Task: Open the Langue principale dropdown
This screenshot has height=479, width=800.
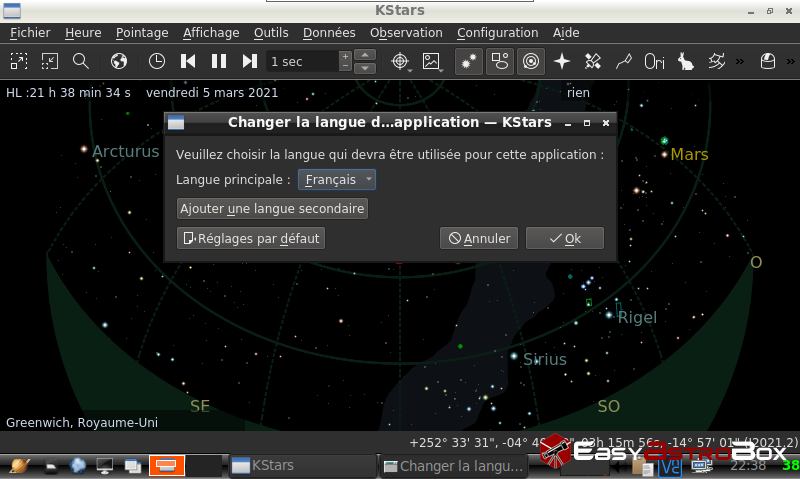Action: pos(337,180)
